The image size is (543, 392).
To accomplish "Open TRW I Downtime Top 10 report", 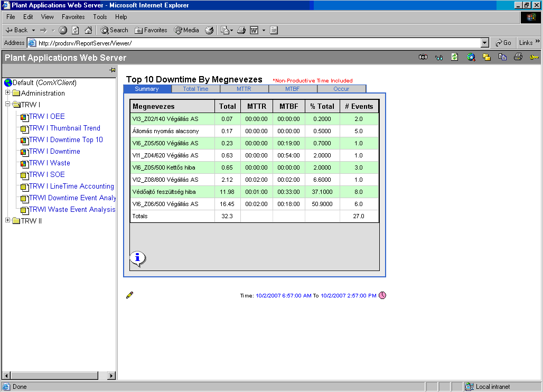I will (x=66, y=140).
